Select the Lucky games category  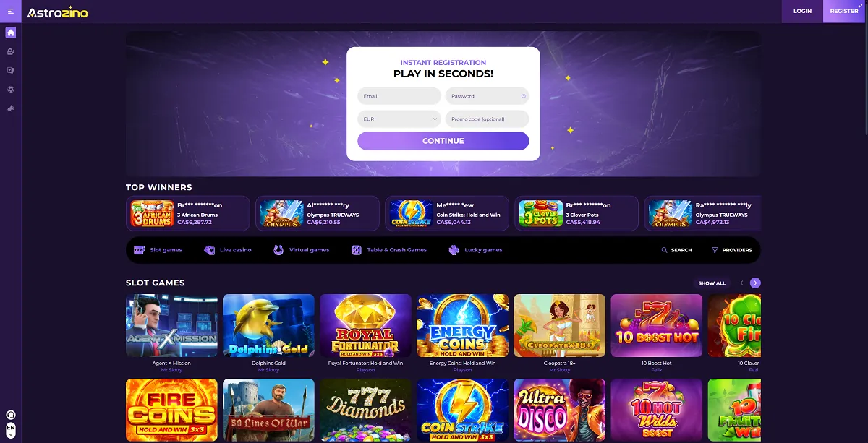point(475,250)
